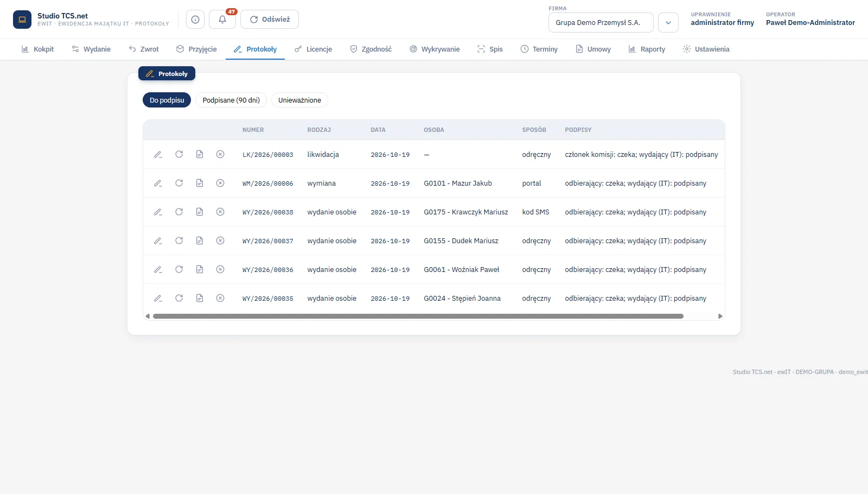
Task: Click cancel X icon for WY/2026/00035
Action: (220, 298)
